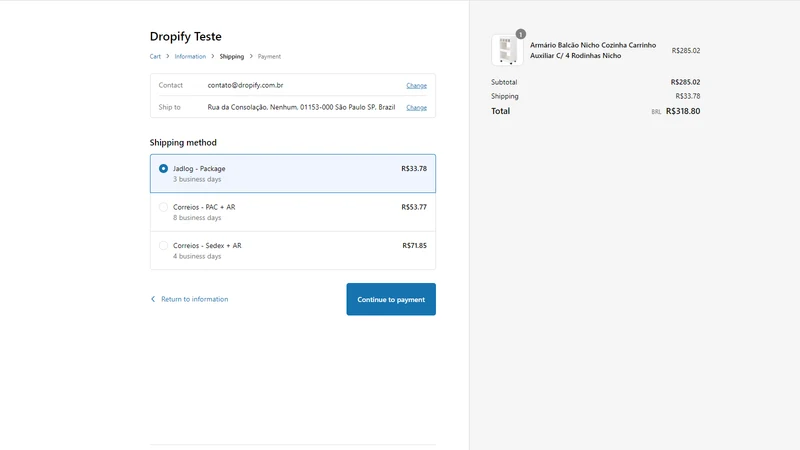Click the '4 business days' delivery estimate
The image size is (800, 450).
197,256
